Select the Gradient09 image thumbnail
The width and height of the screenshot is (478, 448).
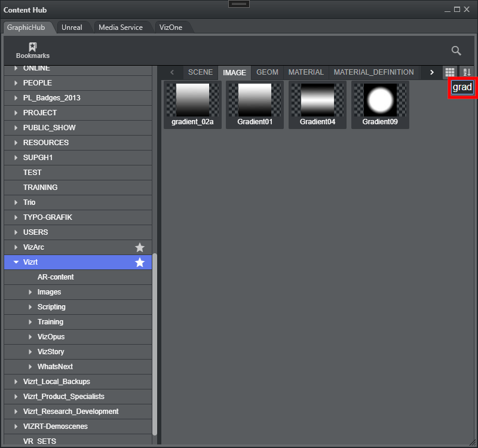click(380, 105)
